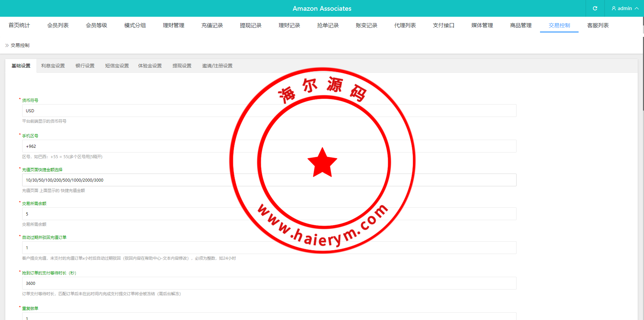Switch to 利息宝设置 tab

point(53,66)
